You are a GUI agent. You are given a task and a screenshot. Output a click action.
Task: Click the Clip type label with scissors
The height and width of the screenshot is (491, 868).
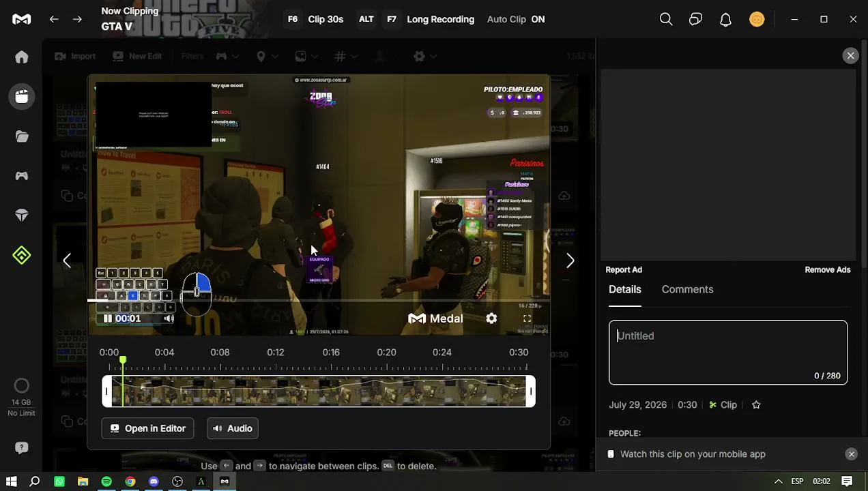723,405
